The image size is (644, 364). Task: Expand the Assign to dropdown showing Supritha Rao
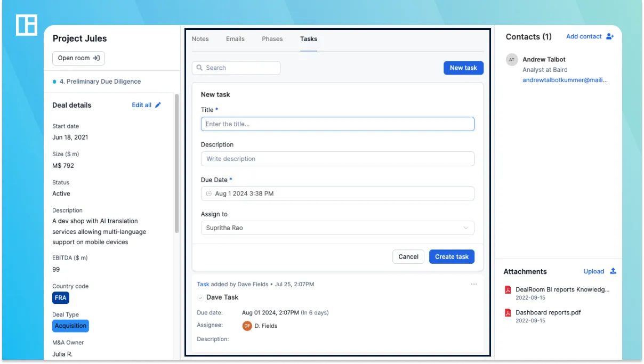click(x=337, y=228)
